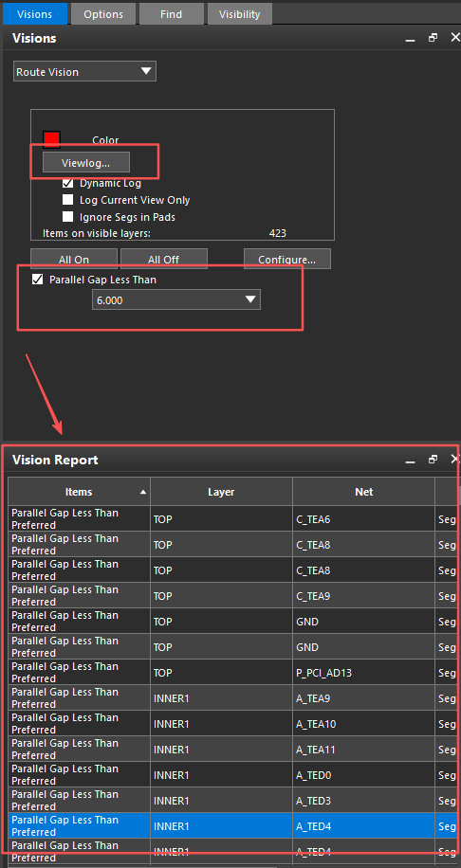
Task: Click the All Off button
Action: (x=164, y=259)
